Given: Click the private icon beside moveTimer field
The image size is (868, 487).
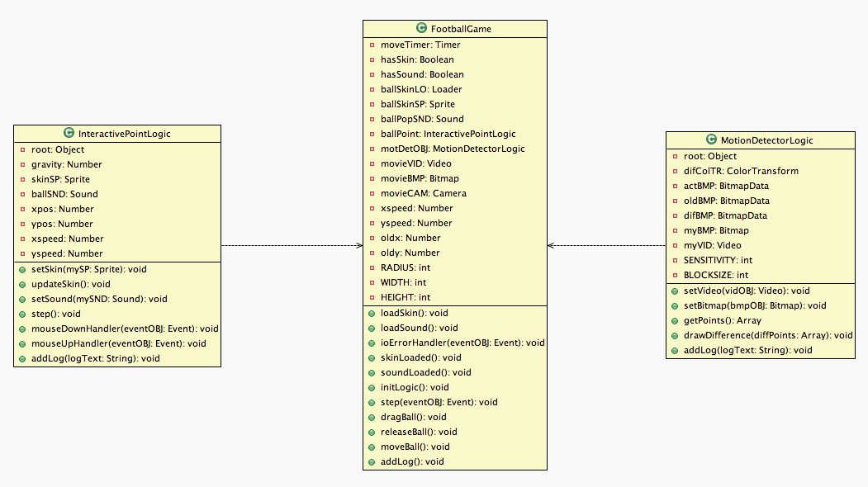Looking at the screenshot, I should coord(372,45).
